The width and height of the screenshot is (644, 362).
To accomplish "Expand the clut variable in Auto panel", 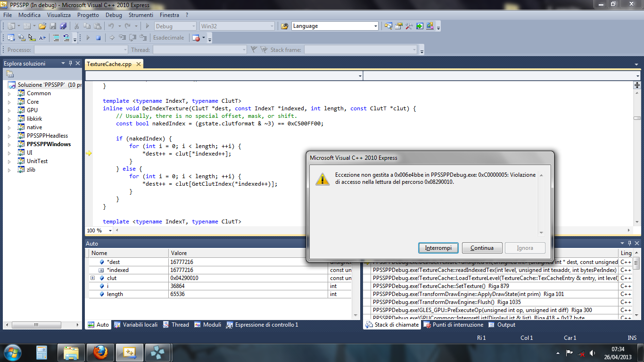I will point(92,278).
